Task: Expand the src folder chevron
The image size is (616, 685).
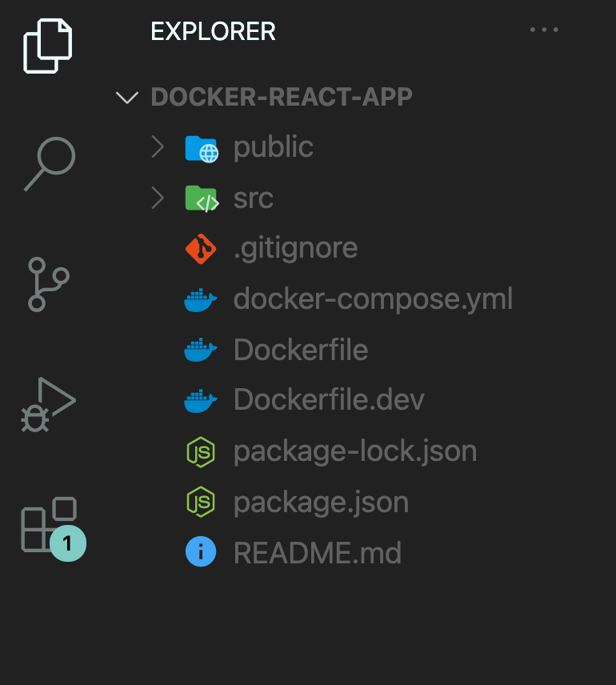Action: 158,198
